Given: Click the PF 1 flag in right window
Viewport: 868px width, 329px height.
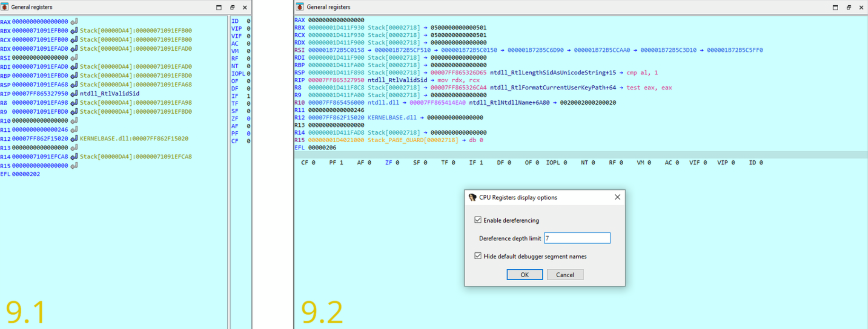Looking at the screenshot, I should (336, 163).
